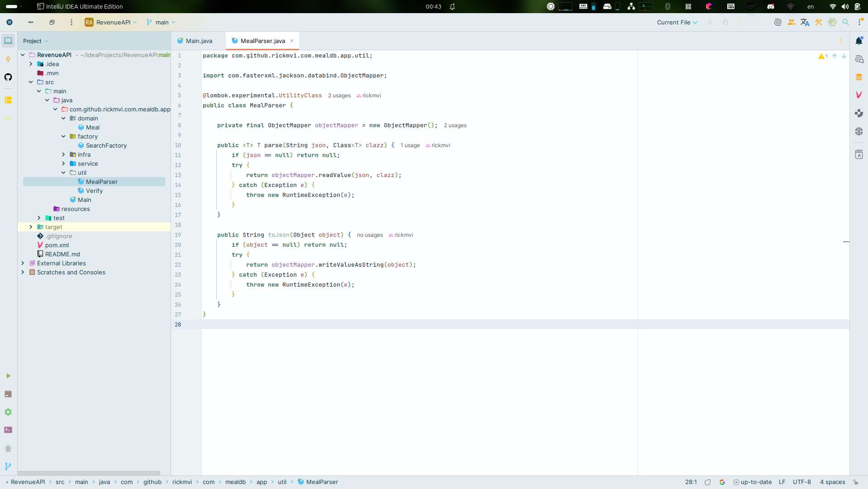Collapse the RevenueAPI root node

tap(23, 55)
